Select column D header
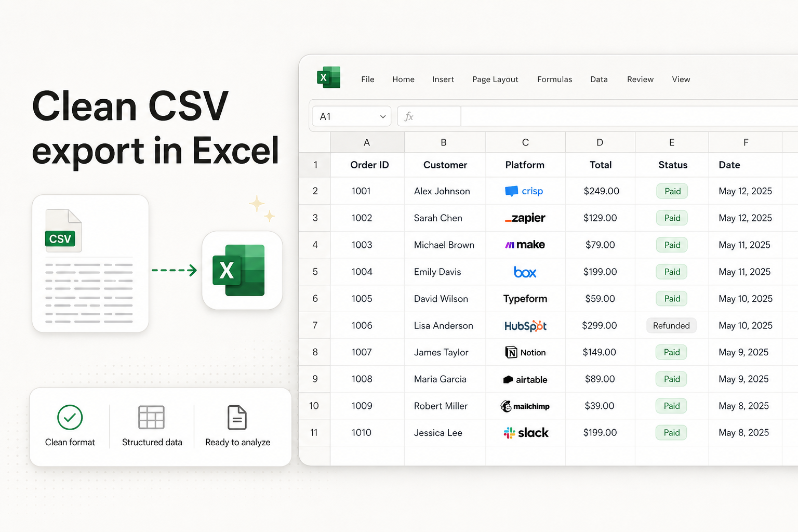This screenshot has width=798, height=532. (600, 142)
